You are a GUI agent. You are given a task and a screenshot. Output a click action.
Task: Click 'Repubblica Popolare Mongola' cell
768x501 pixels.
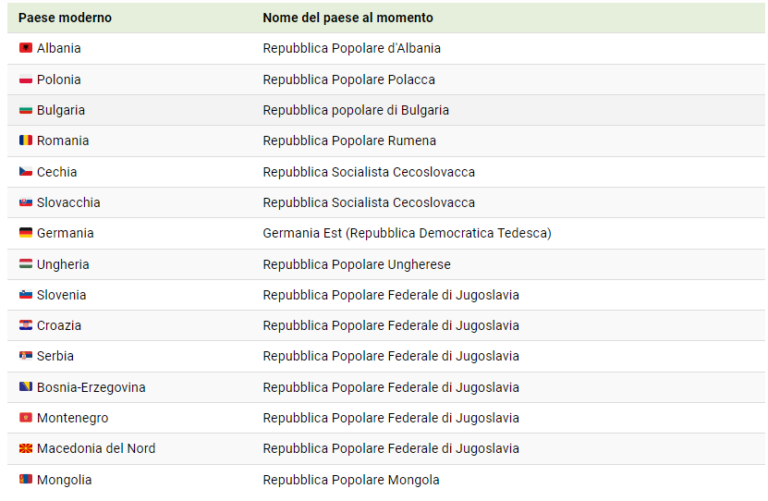click(x=351, y=480)
